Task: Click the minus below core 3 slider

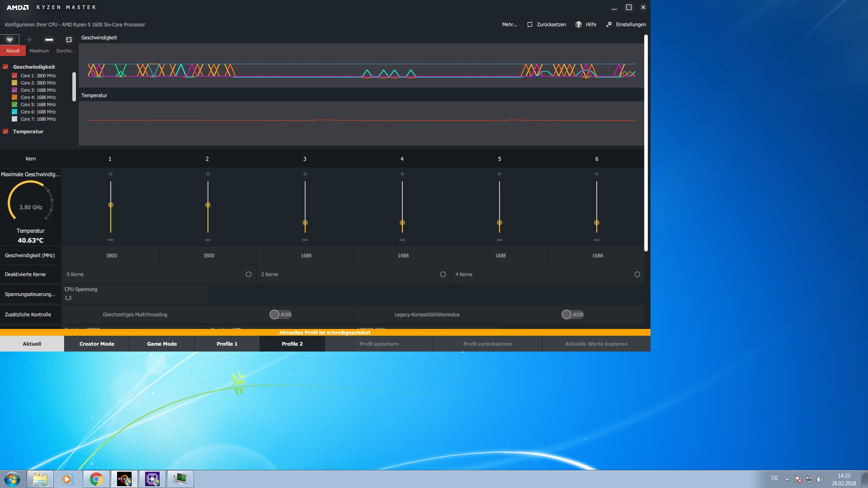Action: (305, 240)
